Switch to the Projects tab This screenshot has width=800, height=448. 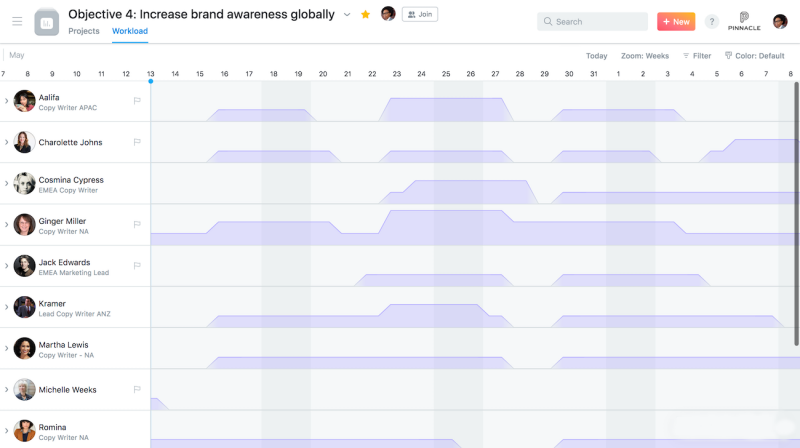(84, 31)
